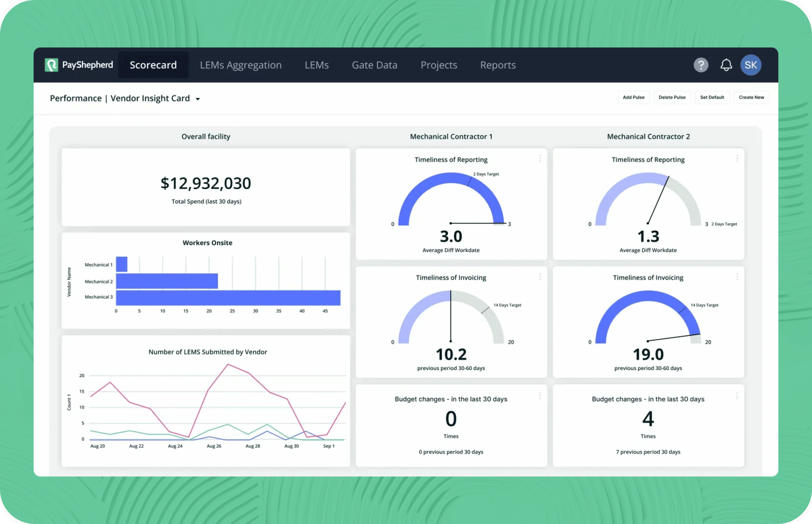Open options menu on Contractor 2 Timeliness of Invoicing

pyautogui.click(x=737, y=276)
